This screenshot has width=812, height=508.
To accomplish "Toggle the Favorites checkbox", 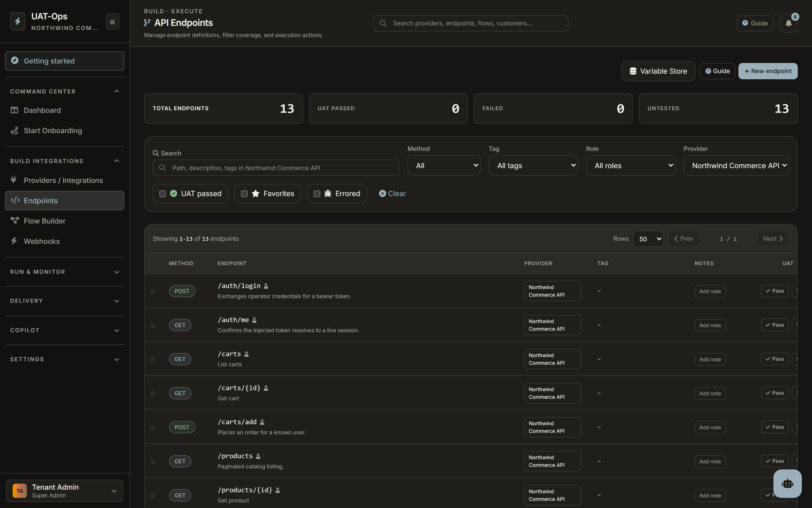I will coord(244,194).
